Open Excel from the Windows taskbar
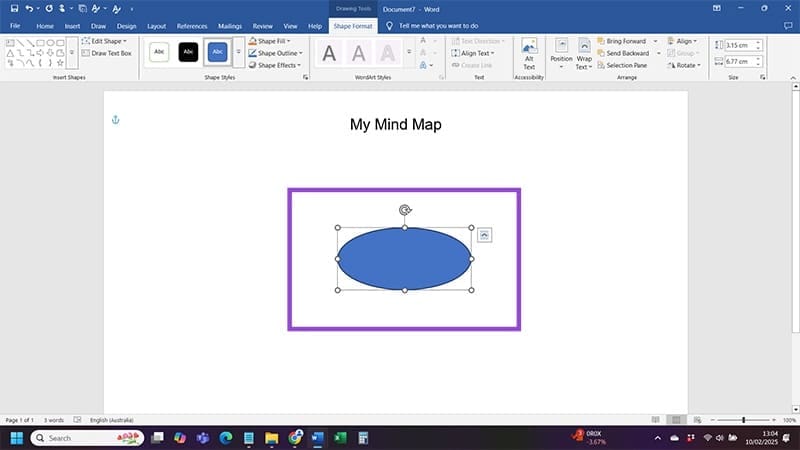This screenshot has width=800, height=450. point(341,438)
